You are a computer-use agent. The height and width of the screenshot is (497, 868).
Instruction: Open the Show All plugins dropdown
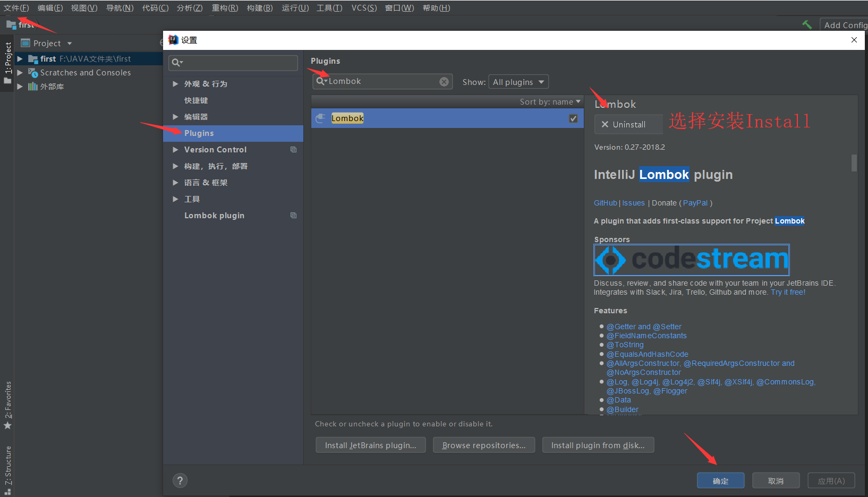(518, 82)
